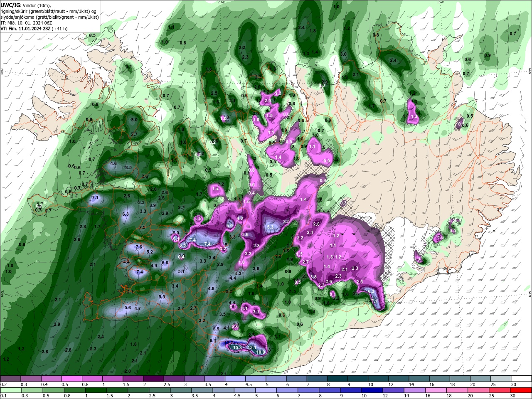Click the 3.9 rainfall value label
Image resolution: width=532 pixels, height=399 pixels.
[153, 205]
